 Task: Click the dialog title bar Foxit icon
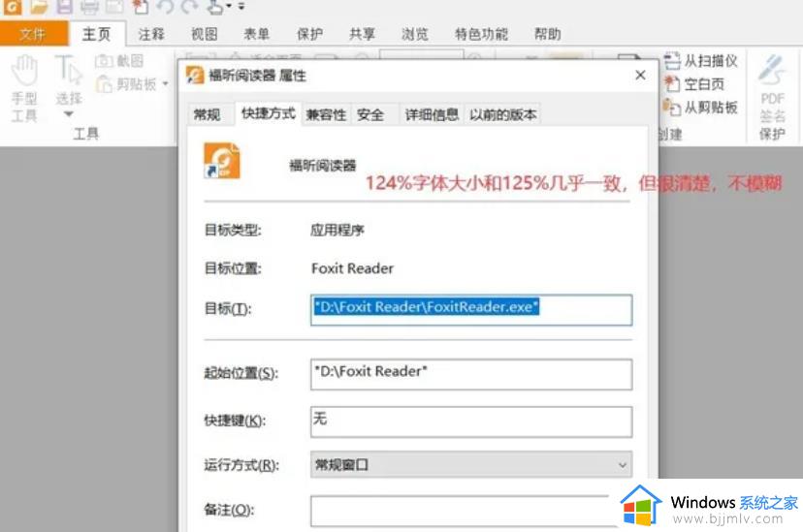pyautogui.click(x=195, y=76)
